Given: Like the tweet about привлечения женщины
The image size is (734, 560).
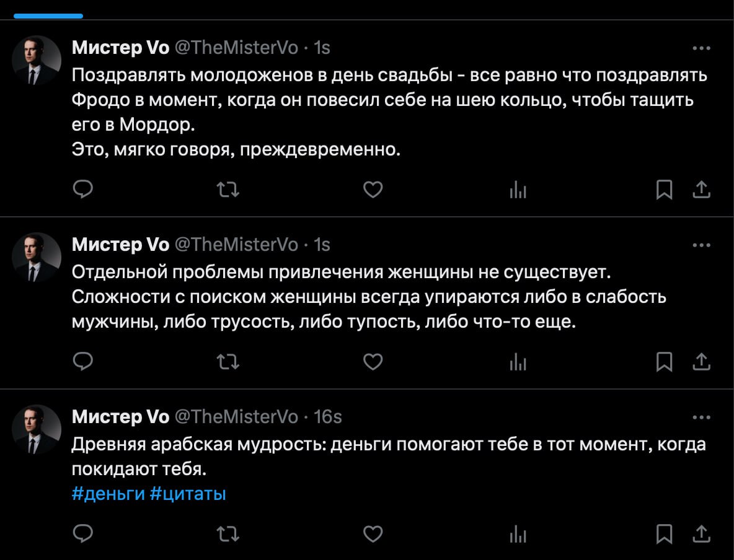Looking at the screenshot, I should [x=373, y=362].
